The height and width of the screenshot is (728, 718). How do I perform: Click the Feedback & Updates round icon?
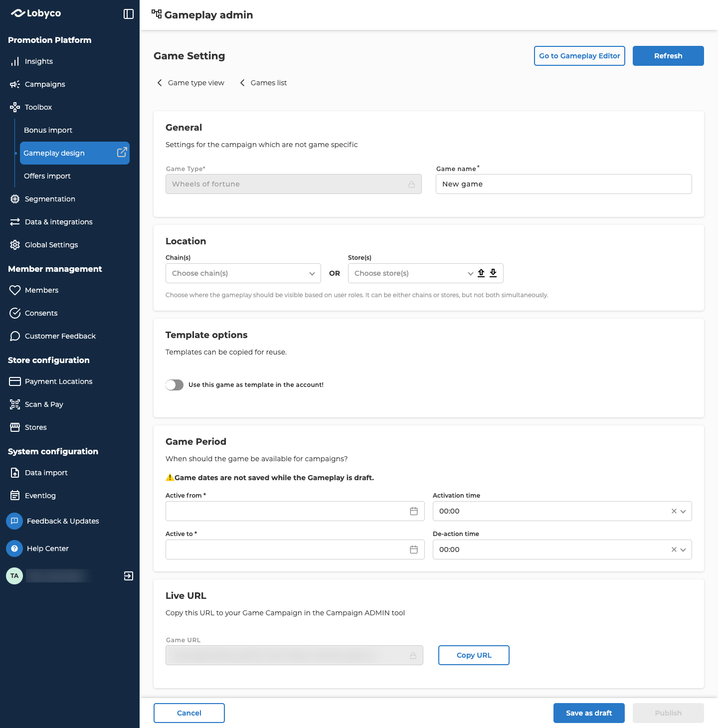(14, 521)
